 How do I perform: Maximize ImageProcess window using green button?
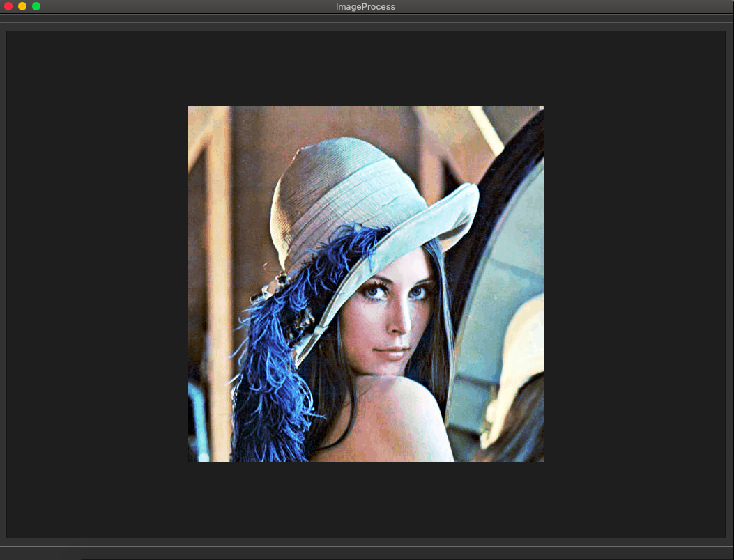coord(36,6)
